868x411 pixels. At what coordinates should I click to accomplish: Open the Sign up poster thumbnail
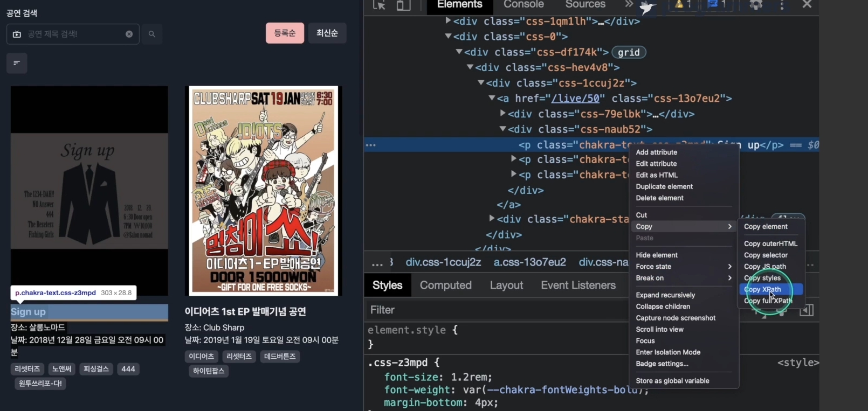coord(89,191)
